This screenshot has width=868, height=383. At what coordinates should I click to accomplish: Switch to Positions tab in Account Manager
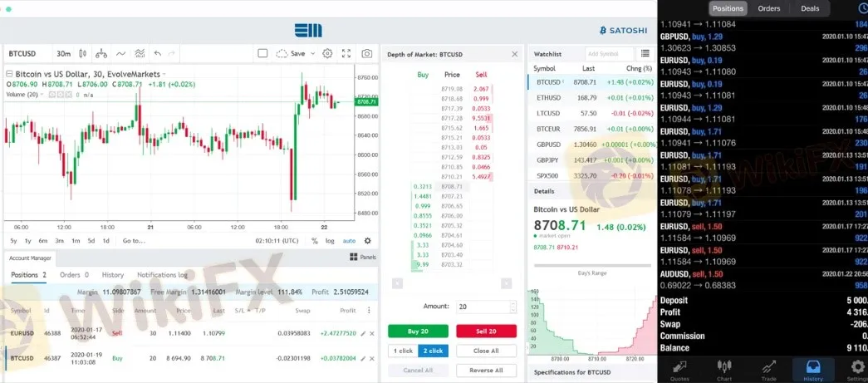click(29, 274)
